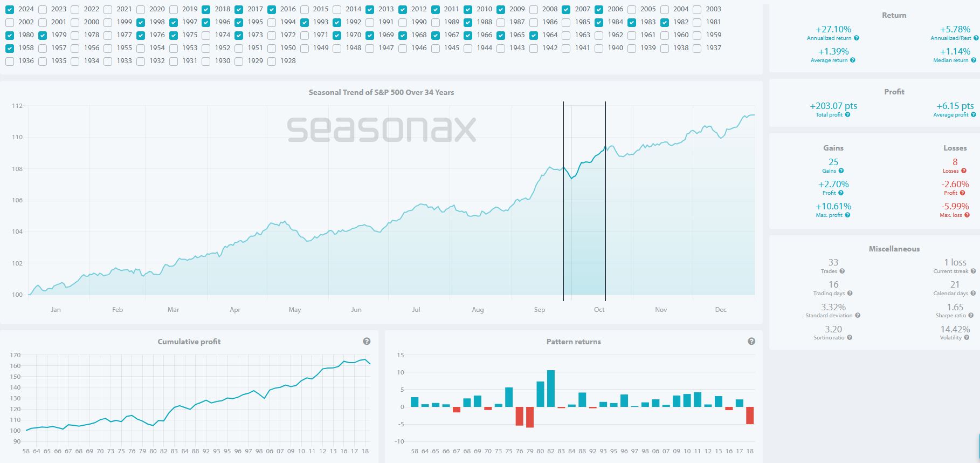Show help for Sortino ratio
The image size is (980, 463).
click(850, 338)
